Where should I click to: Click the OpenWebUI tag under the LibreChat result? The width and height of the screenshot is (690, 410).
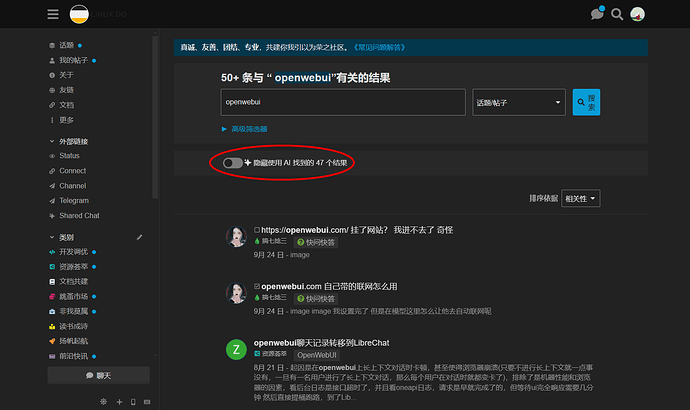(x=317, y=355)
